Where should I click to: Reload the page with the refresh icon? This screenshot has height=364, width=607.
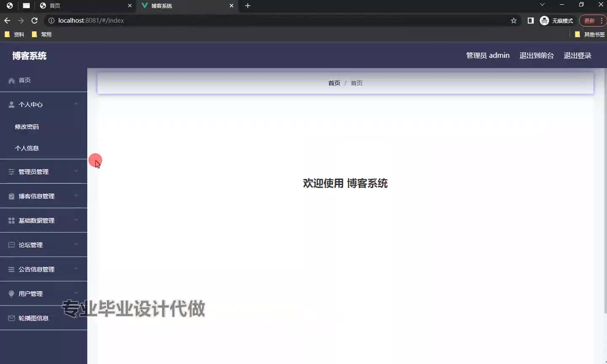coord(35,21)
